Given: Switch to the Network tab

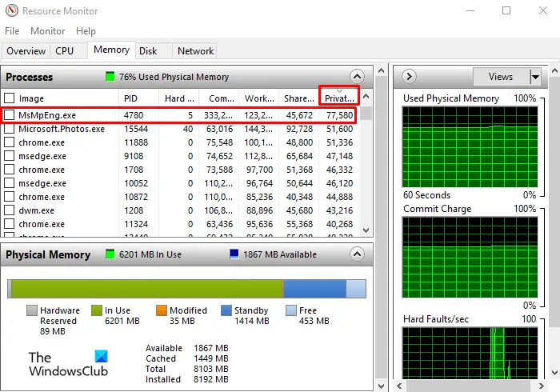Looking at the screenshot, I should pyautogui.click(x=195, y=51).
